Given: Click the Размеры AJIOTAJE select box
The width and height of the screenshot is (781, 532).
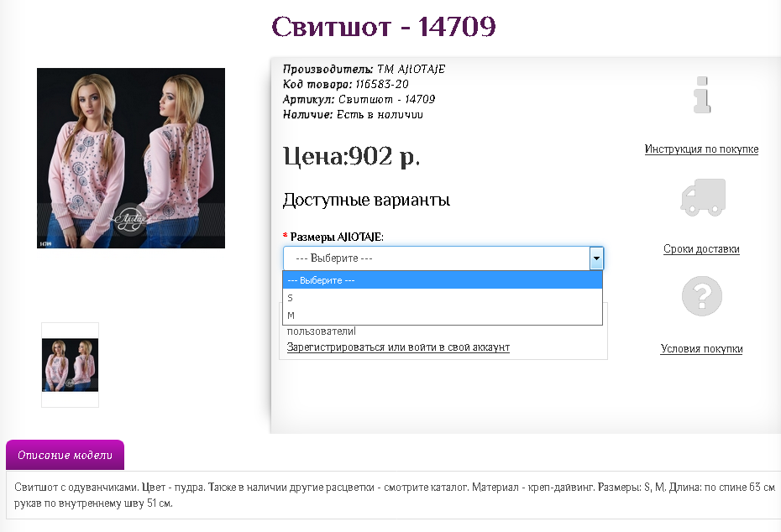Looking at the screenshot, I should coord(443,258).
